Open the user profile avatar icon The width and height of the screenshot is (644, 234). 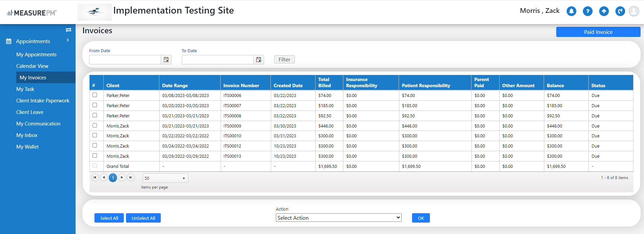[x=634, y=11]
